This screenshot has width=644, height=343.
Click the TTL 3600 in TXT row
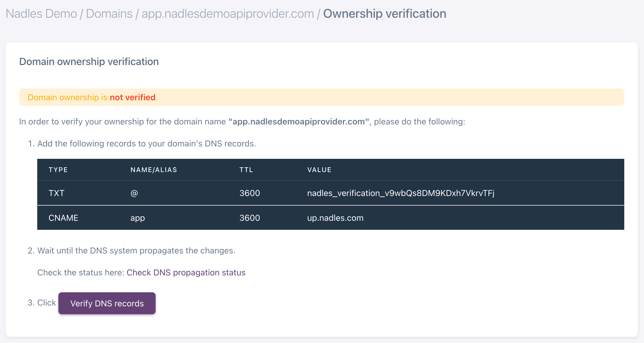(x=250, y=193)
